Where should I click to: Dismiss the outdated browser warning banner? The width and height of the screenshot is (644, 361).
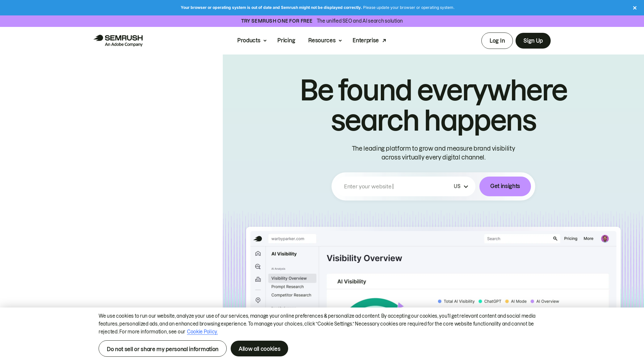pyautogui.click(x=634, y=8)
